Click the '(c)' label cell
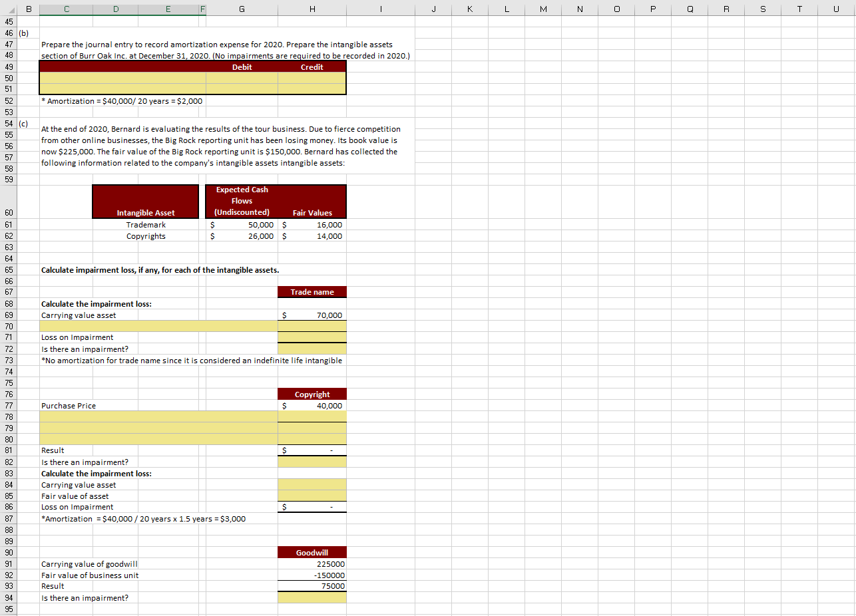The image size is (856, 616). pyautogui.click(x=29, y=123)
